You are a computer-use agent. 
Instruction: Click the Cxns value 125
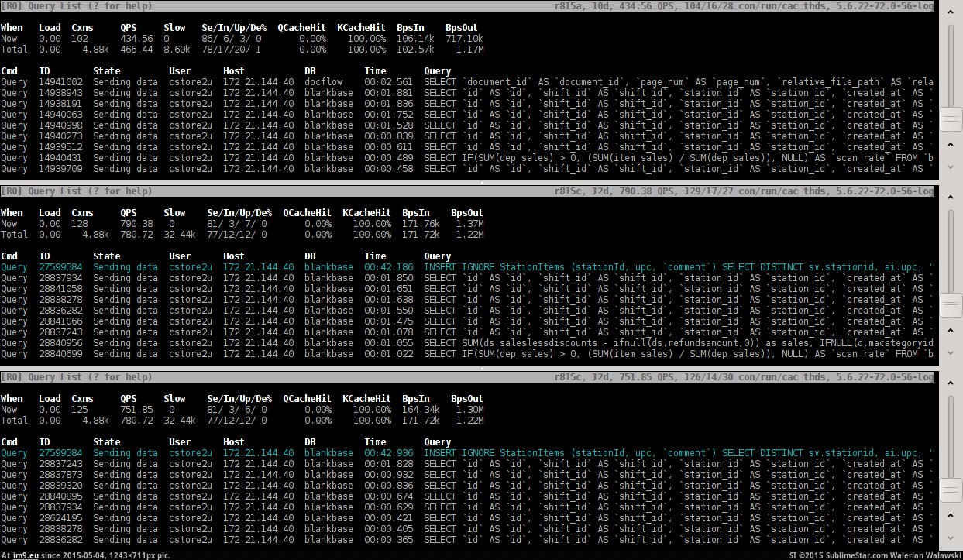point(80,410)
